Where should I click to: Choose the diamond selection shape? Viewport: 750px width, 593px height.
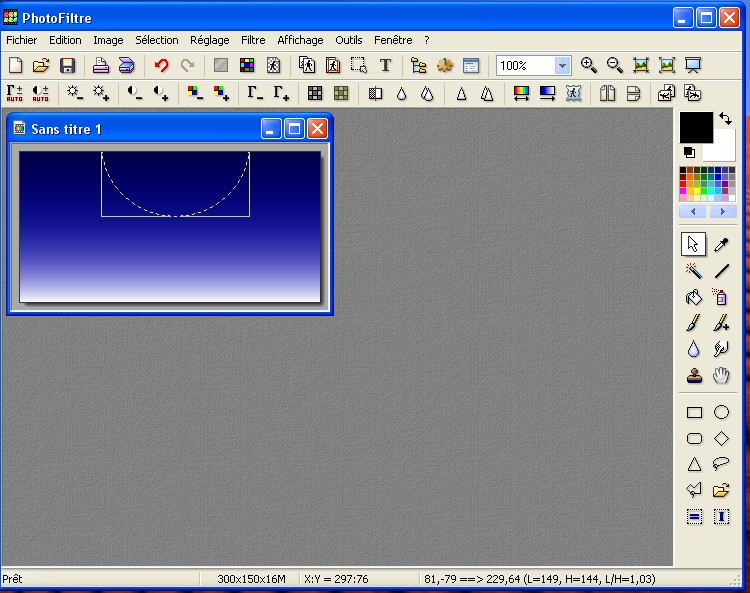(x=721, y=439)
